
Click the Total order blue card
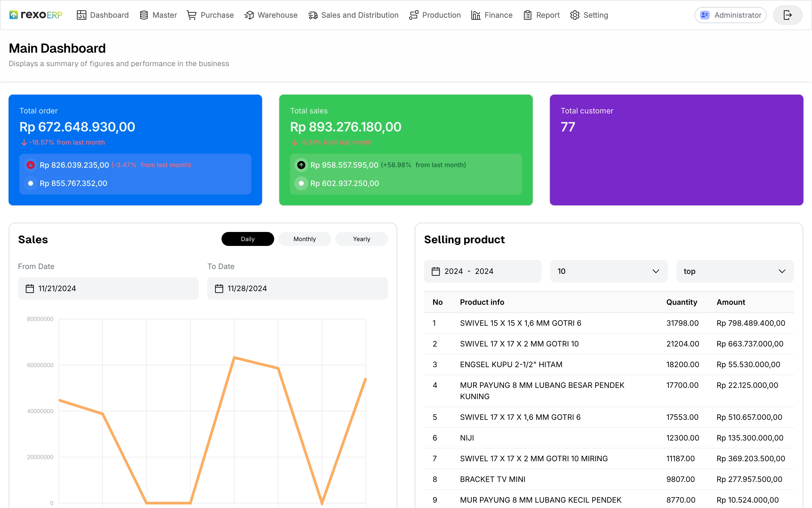(135, 150)
